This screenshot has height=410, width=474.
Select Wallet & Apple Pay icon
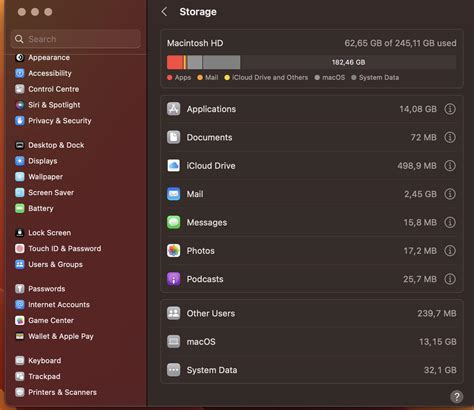(x=20, y=336)
